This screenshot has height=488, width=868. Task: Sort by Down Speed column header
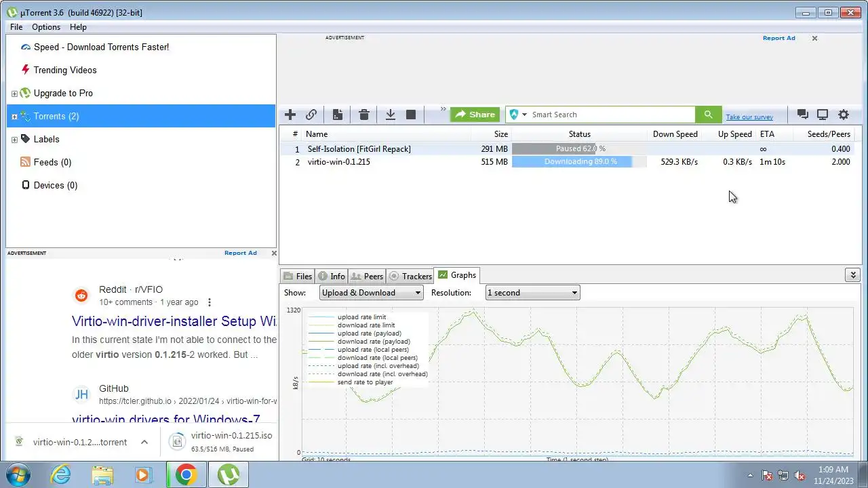tap(675, 134)
